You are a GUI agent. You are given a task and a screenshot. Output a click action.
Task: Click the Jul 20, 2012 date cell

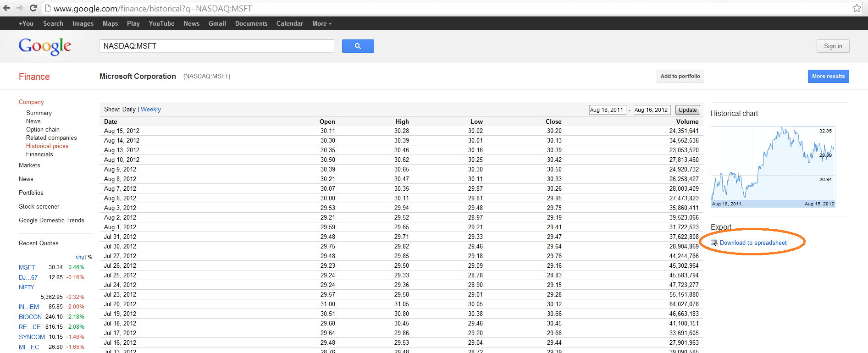pos(120,304)
